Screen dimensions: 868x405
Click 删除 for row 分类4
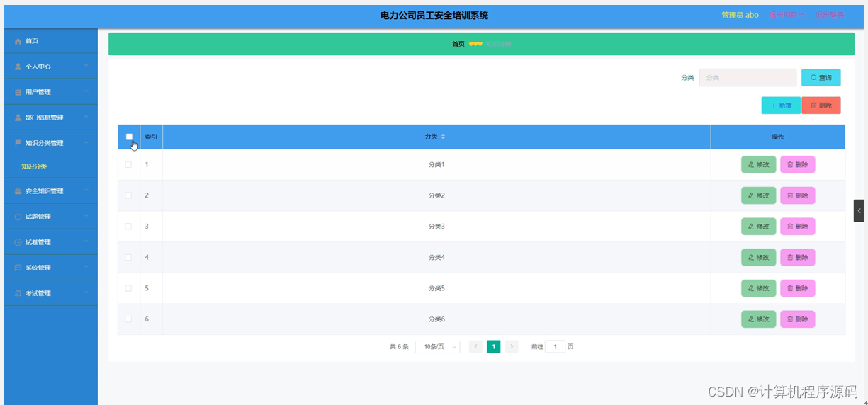point(798,257)
